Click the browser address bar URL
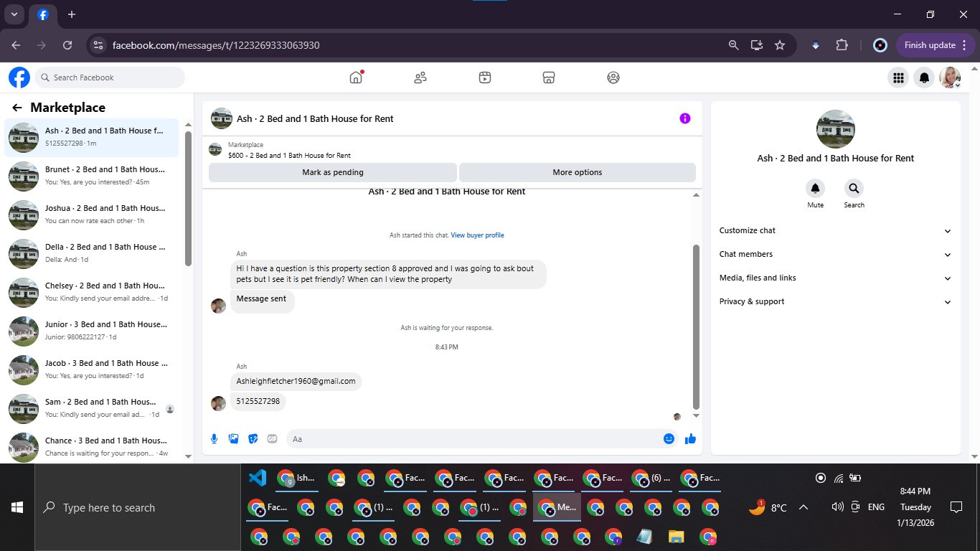 (x=216, y=45)
